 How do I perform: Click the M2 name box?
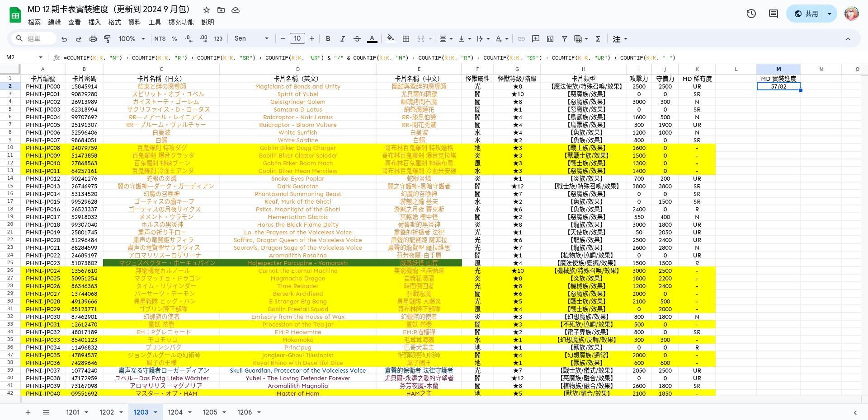point(24,57)
